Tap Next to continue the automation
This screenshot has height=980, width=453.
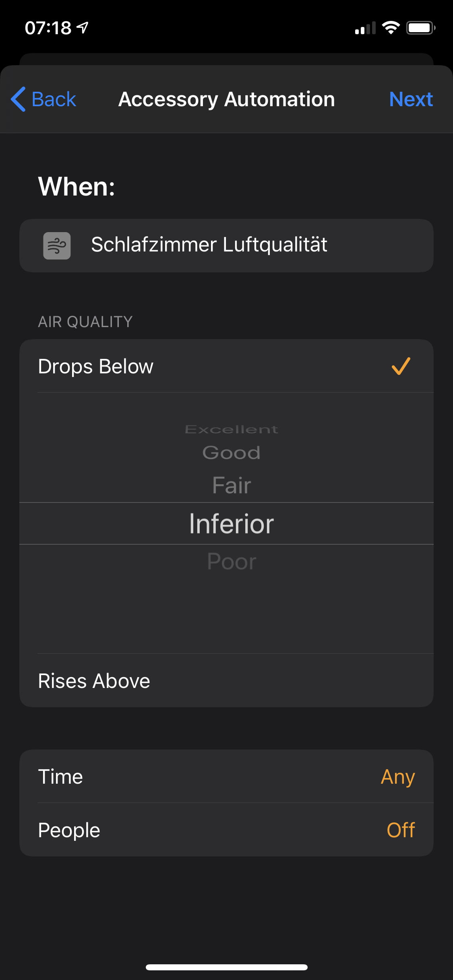(x=411, y=99)
